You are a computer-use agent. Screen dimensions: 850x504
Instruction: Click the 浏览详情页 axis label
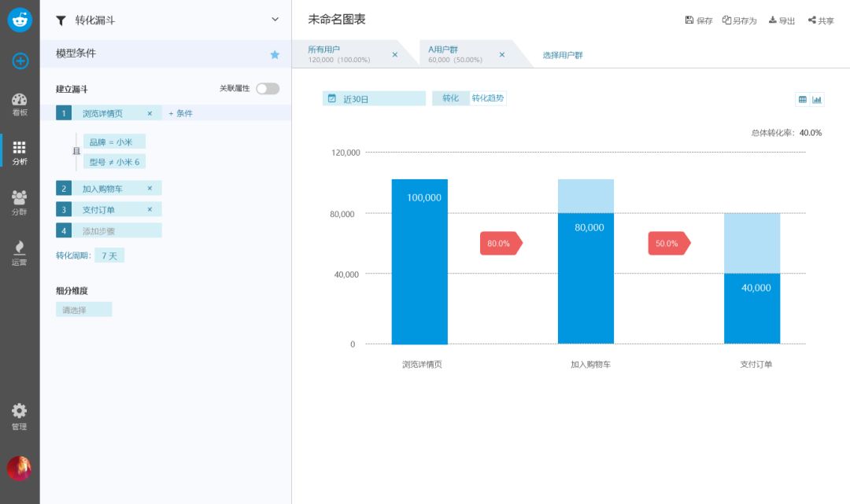point(422,364)
